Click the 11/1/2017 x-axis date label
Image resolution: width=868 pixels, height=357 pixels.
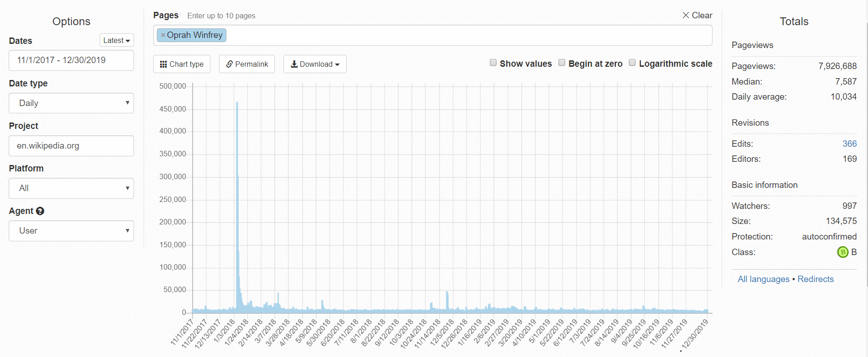[182, 332]
